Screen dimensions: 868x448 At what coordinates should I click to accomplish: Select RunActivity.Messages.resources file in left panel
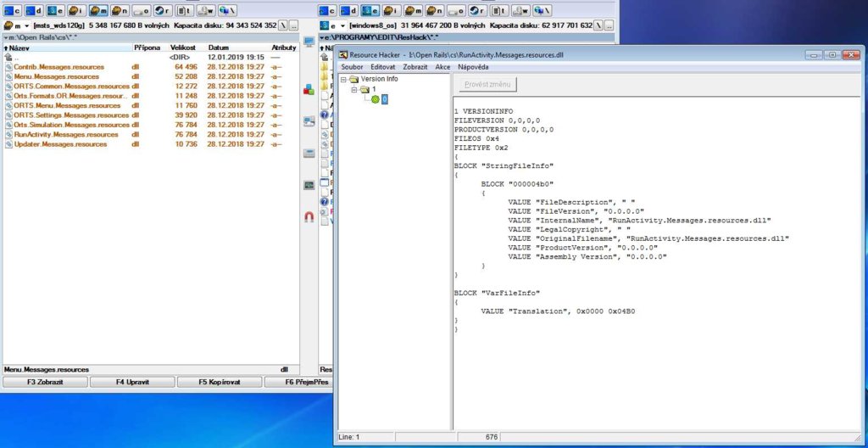coord(66,134)
